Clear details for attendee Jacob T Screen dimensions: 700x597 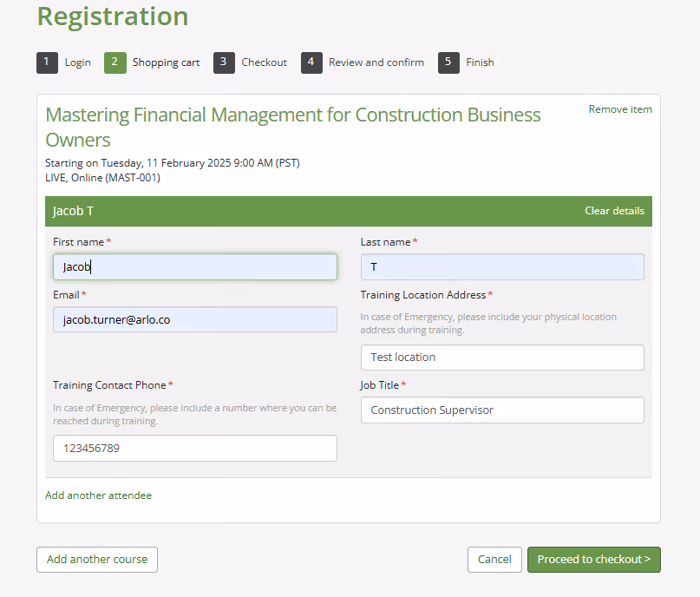coord(614,211)
